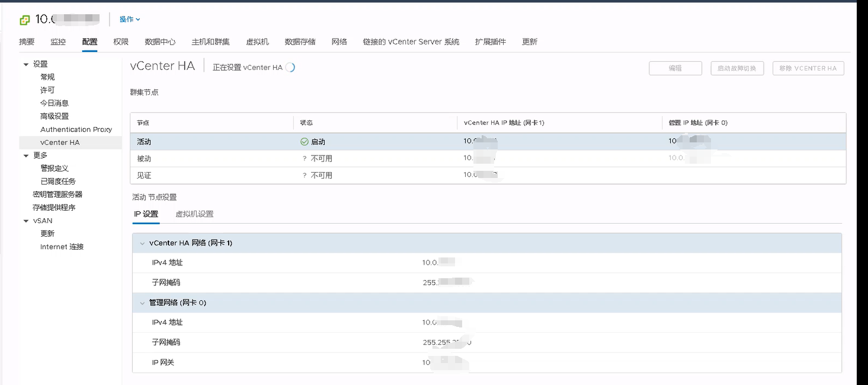Select the 被动 node row
Screen dimensions: 868x385
coord(178,158)
